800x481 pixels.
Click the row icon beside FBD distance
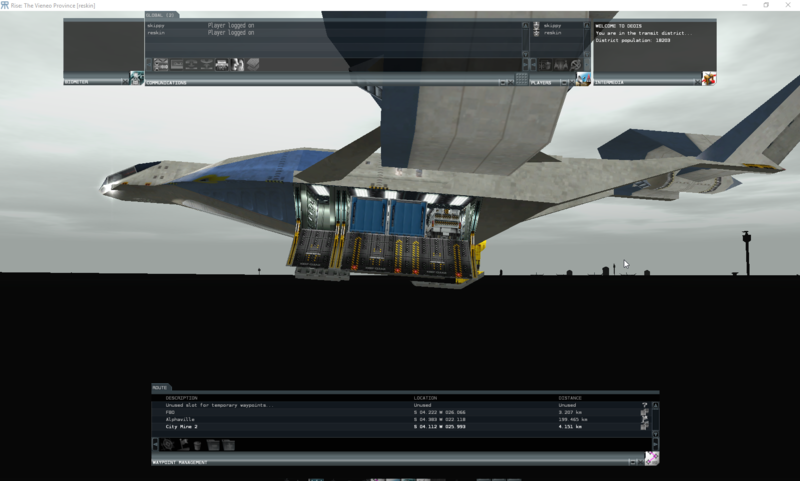[x=644, y=412]
